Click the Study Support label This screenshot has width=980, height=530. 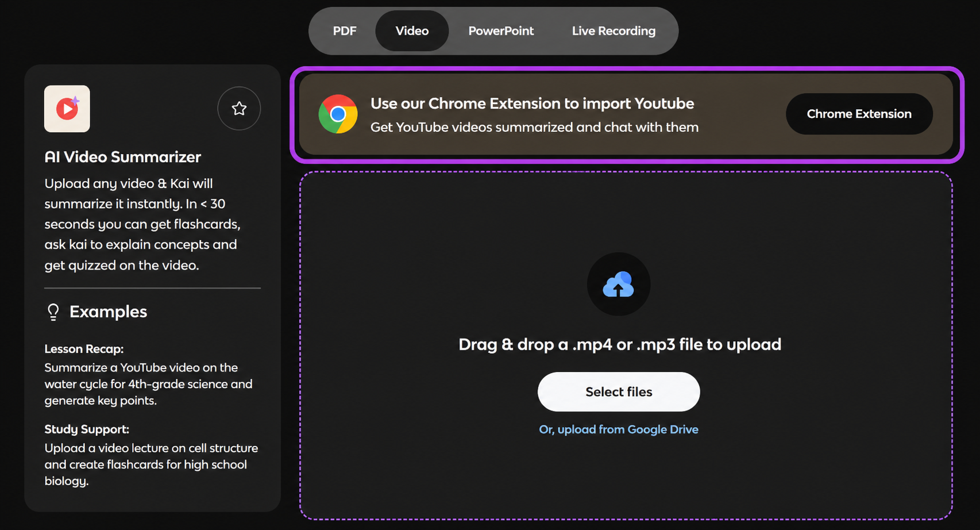pos(87,429)
